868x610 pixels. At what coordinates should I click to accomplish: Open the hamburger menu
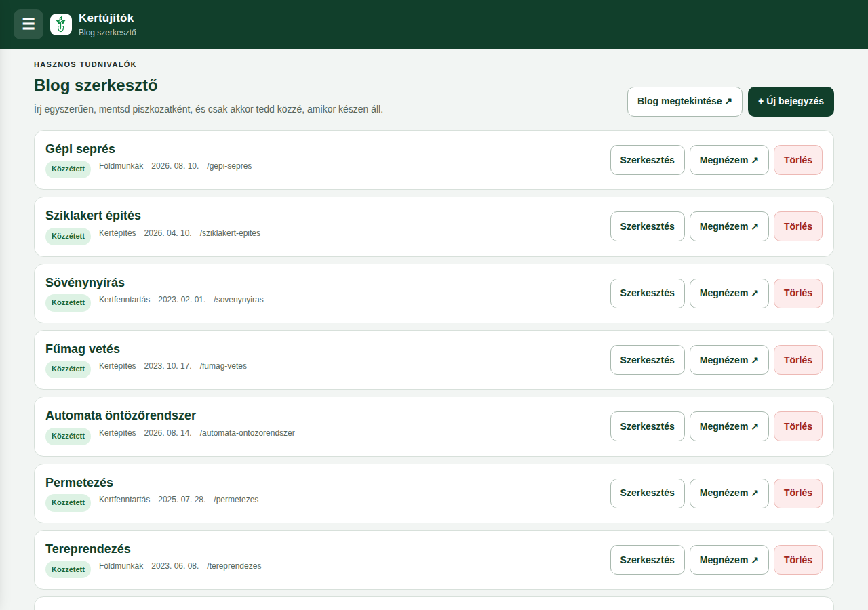pos(28,24)
